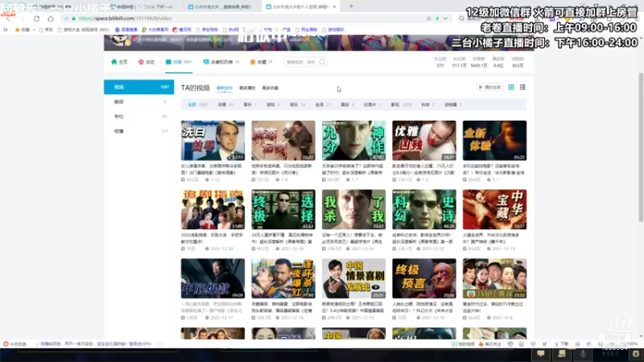Open the 百度搜索 bookmark
Viewport: 644px width, 362px height.
(126, 30)
